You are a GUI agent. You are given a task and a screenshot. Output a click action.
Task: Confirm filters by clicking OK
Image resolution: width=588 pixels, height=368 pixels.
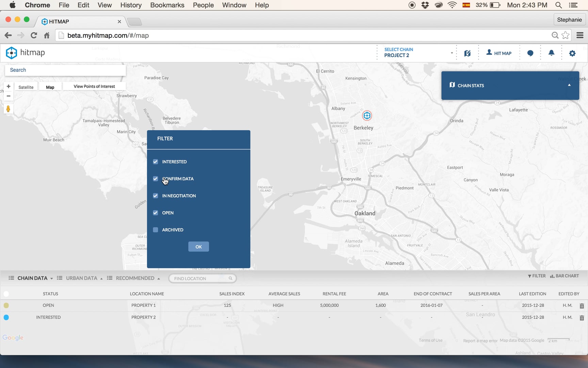click(198, 246)
